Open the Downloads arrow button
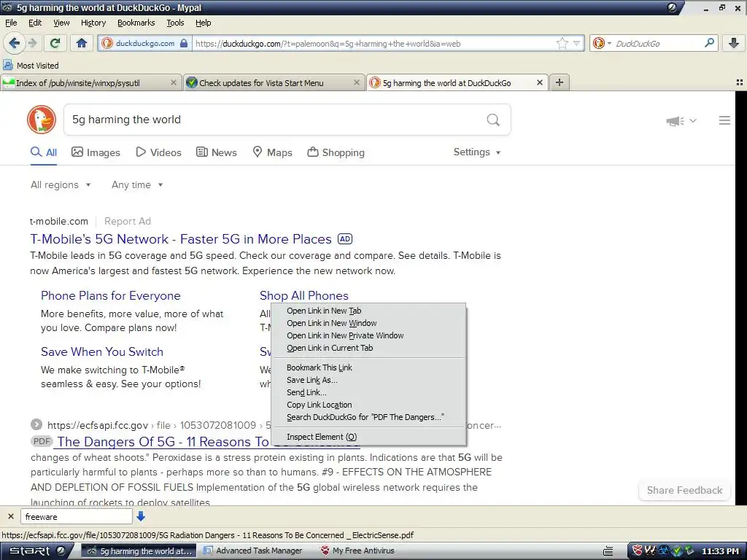The height and width of the screenshot is (560, 747). click(734, 43)
